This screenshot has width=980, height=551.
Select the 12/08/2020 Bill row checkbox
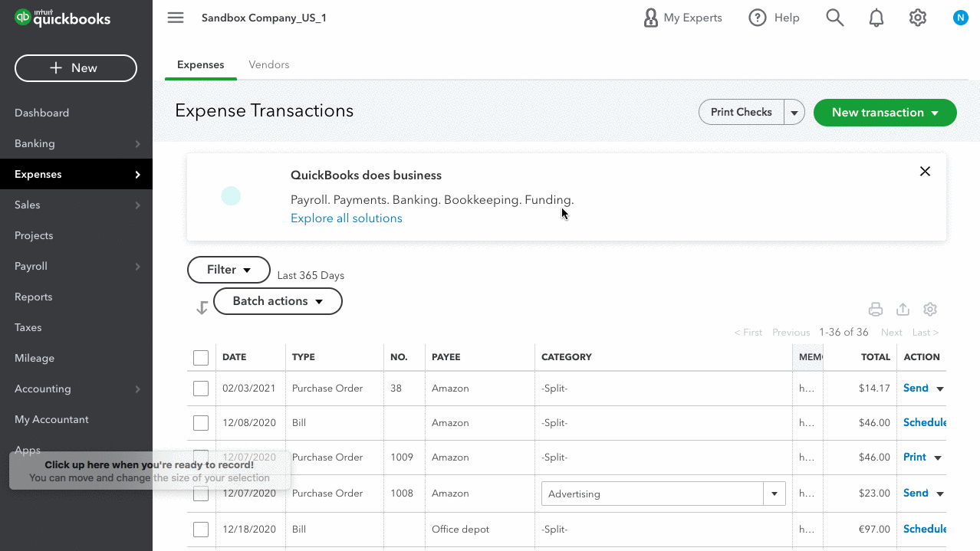(201, 423)
